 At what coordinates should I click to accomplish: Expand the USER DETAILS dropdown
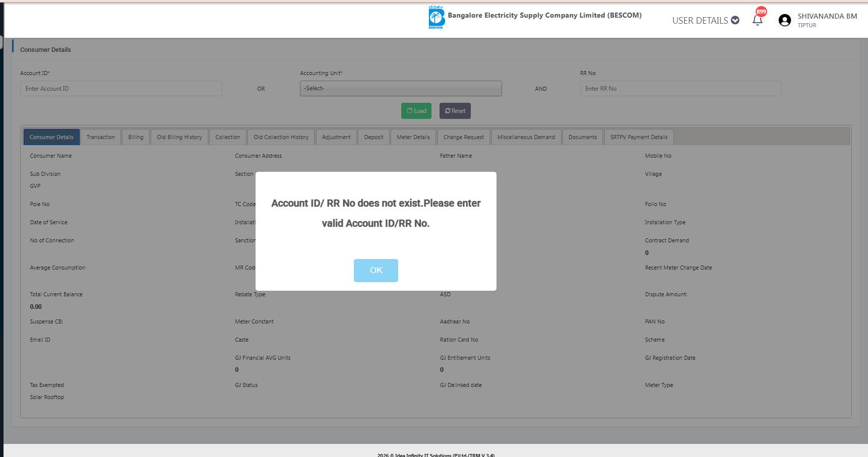[x=706, y=20]
